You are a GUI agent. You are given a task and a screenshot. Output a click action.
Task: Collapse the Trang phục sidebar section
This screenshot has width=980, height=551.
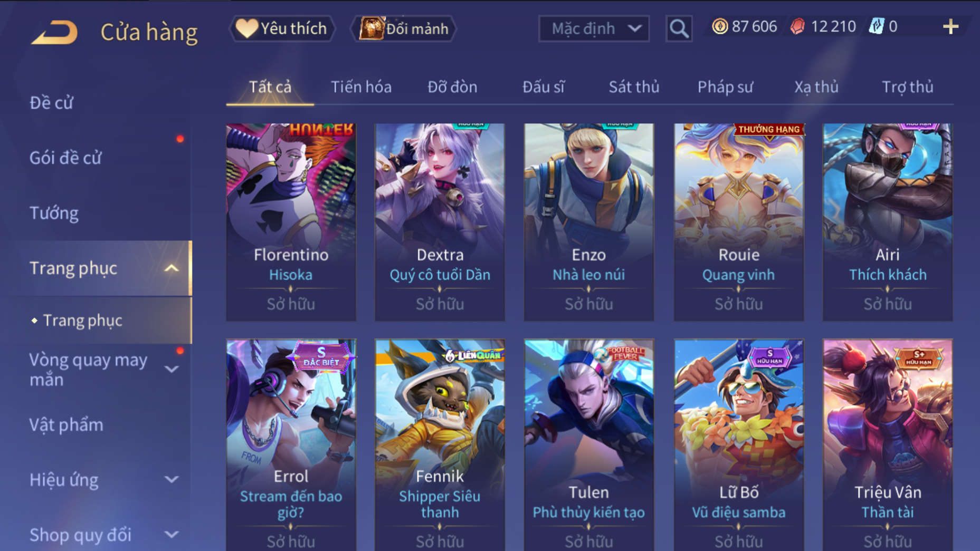(171, 268)
